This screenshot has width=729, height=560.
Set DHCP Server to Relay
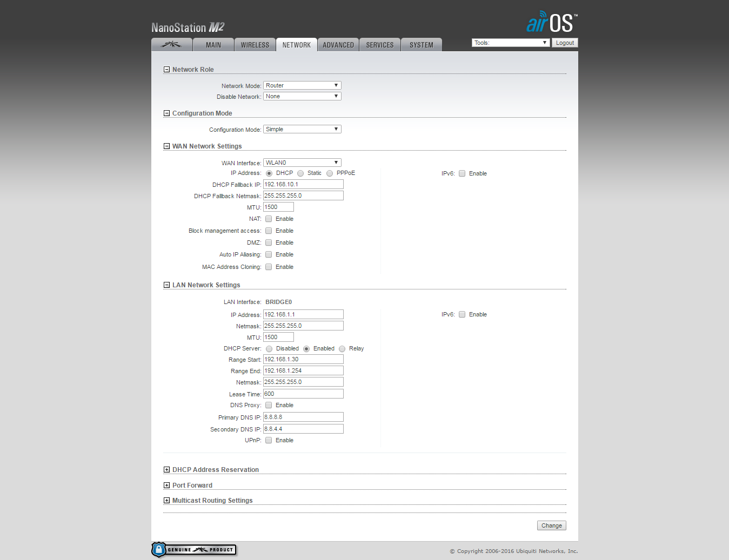coord(342,349)
